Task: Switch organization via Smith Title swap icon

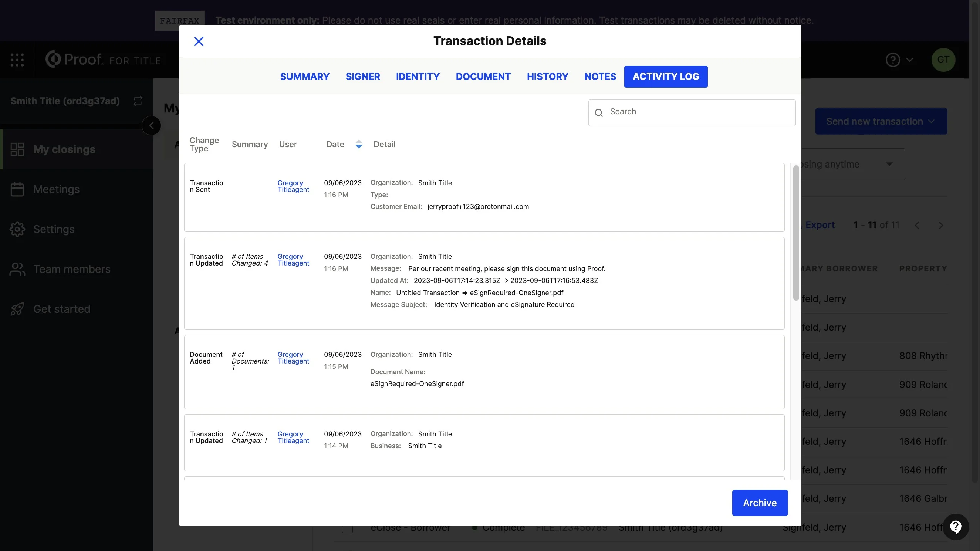Action: pos(138,101)
